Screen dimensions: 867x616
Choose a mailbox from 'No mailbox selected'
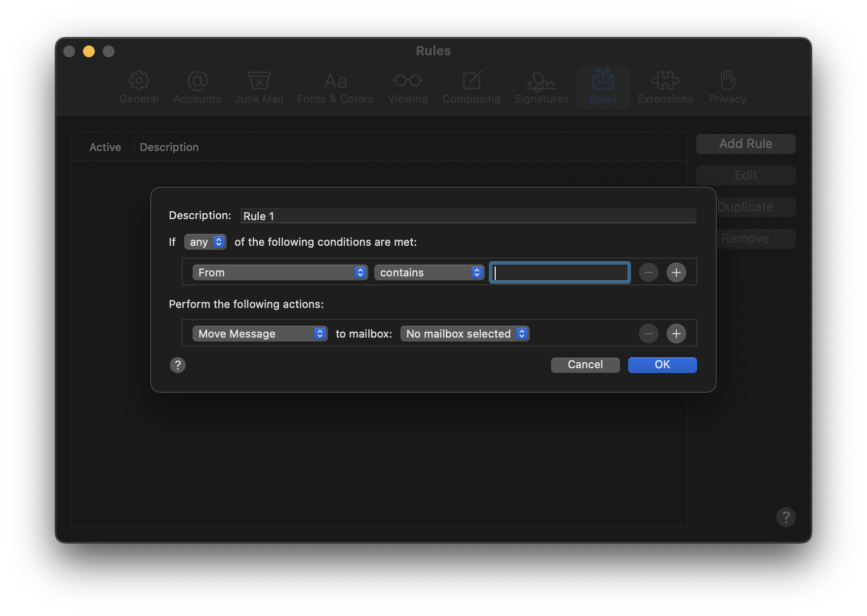(x=464, y=334)
